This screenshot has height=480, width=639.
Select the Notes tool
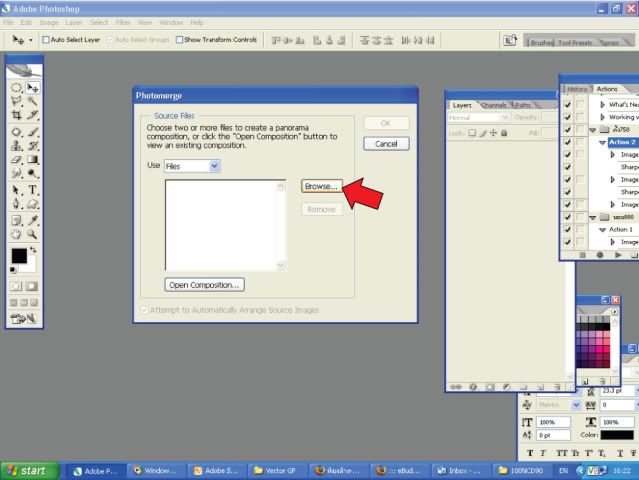pyautogui.click(x=16, y=220)
